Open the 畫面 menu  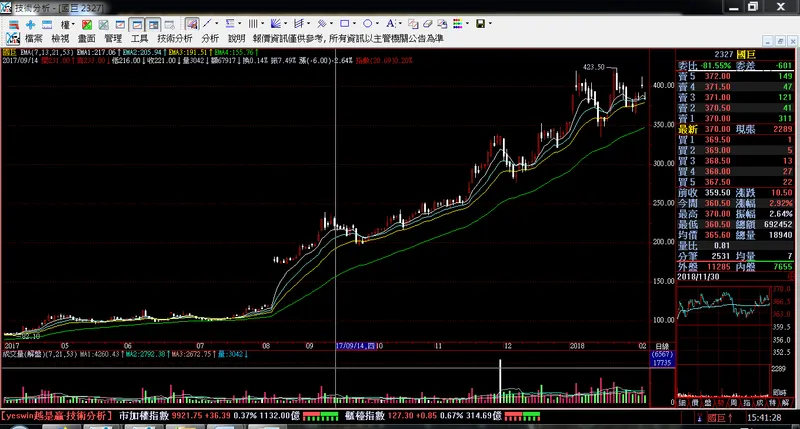[87, 38]
